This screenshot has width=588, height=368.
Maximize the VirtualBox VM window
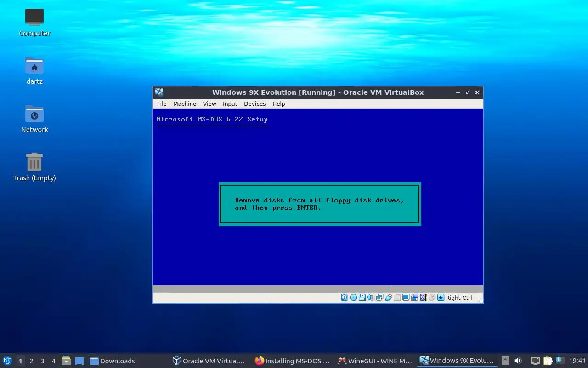click(x=468, y=92)
